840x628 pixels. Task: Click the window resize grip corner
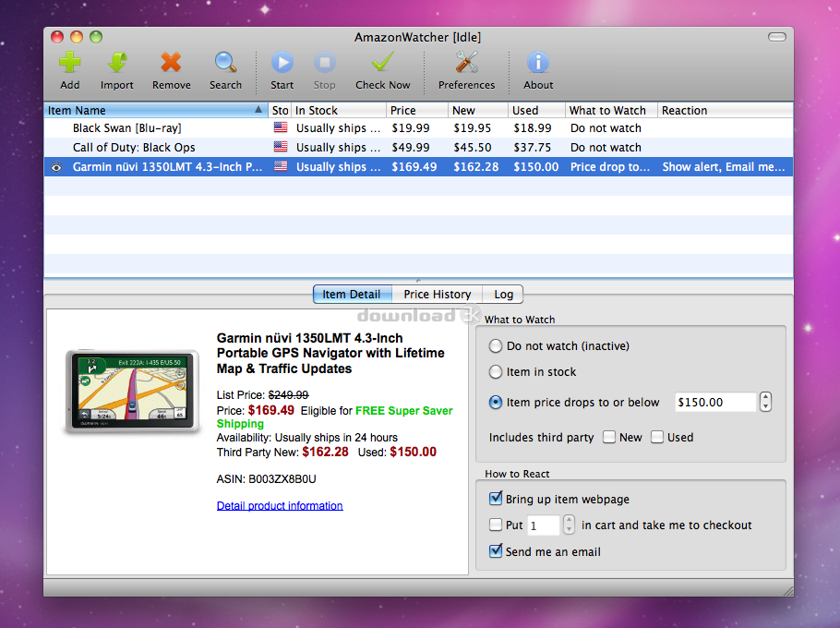coord(788,590)
